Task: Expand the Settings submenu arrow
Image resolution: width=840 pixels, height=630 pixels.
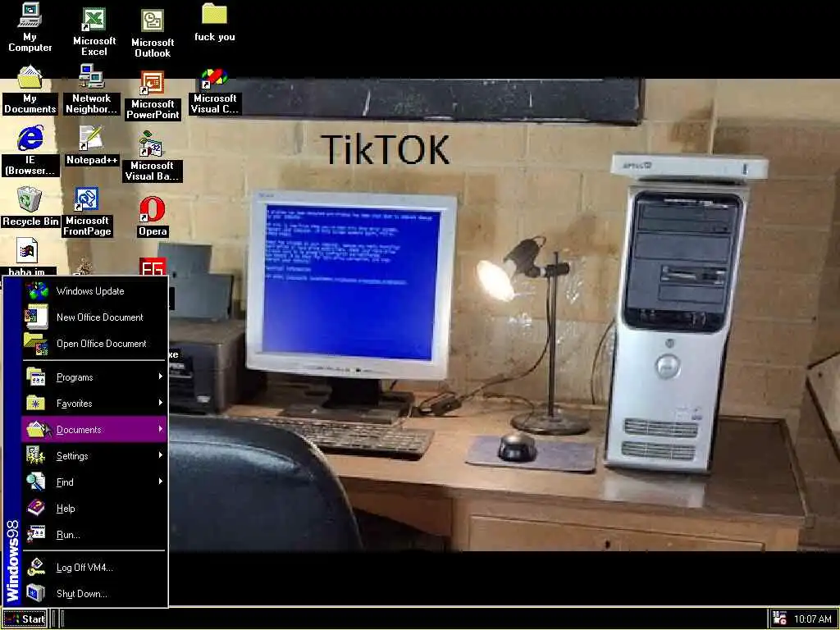Action: point(160,455)
